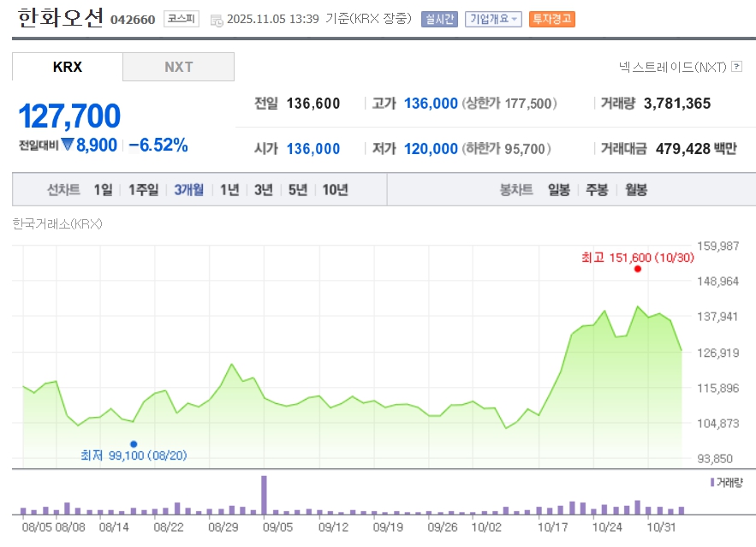Screen dimensions: 756x547
Task: Select the 주봉 weekly candlestick option
Action: click(x=597, y=190)
